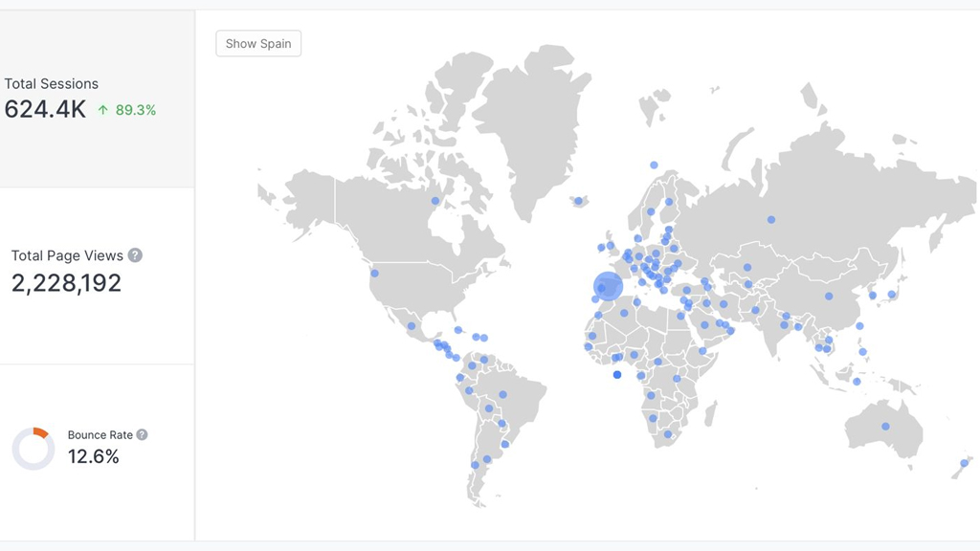
Task: Open help icon beside Total Page Views
Action: coord(135,255)
